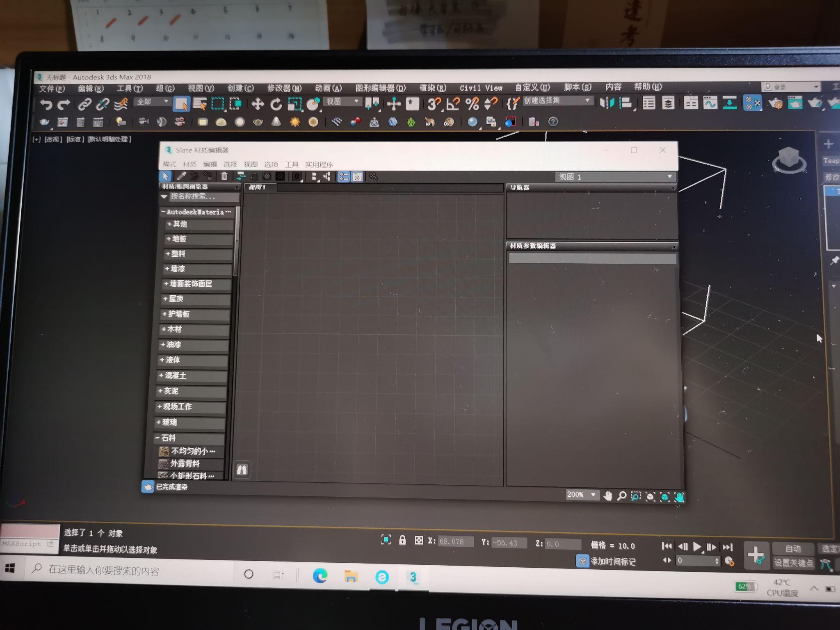Open the 渲染(R) menu
The image size is (840, 630).
(x=432, y=88)
